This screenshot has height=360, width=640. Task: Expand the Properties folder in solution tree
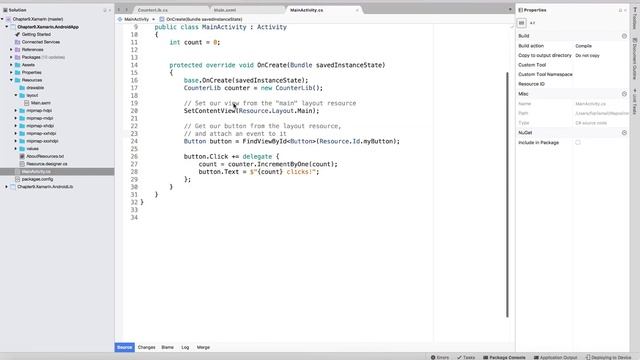tap(11, 73)
